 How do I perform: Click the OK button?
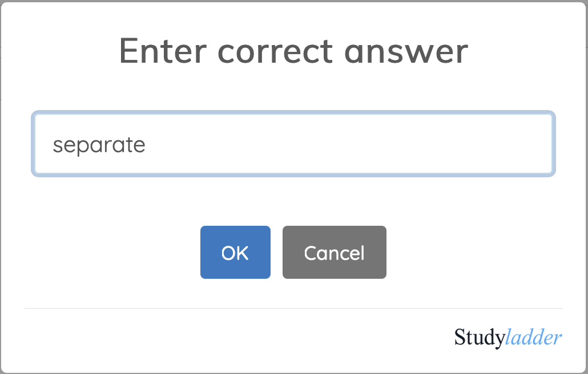pos(235,253)
